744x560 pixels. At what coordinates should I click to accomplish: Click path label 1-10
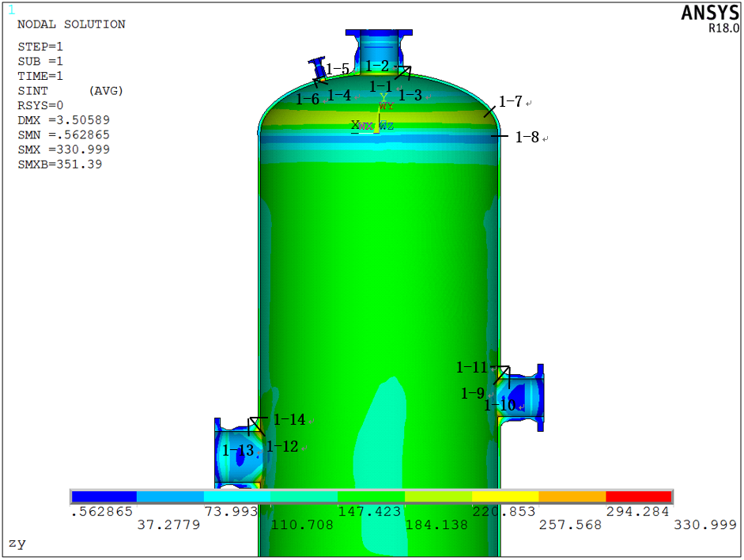point(500,405)
